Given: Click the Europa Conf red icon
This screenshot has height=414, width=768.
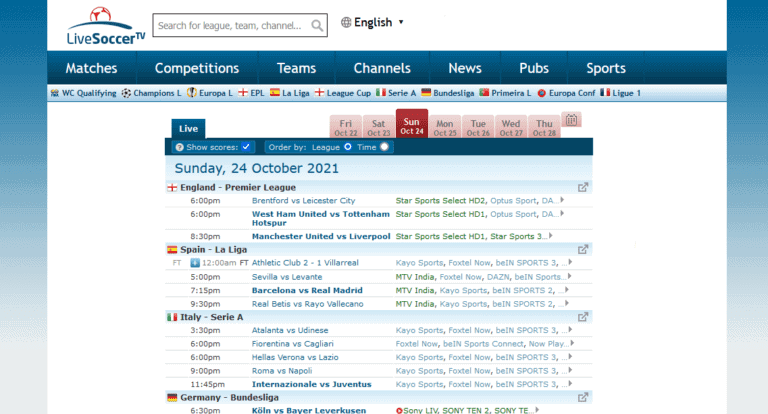Looking at the screenshot, I should pyautogui.click(x=541, y=93).
